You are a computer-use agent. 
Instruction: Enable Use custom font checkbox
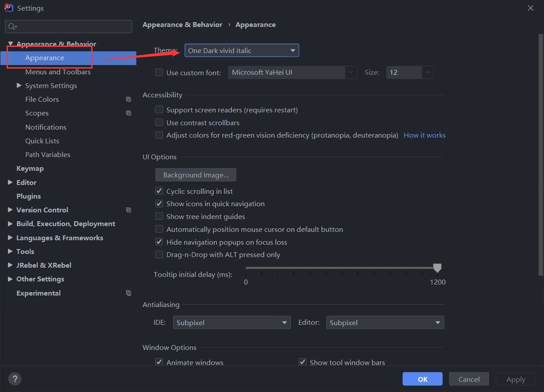pos(159,73)
